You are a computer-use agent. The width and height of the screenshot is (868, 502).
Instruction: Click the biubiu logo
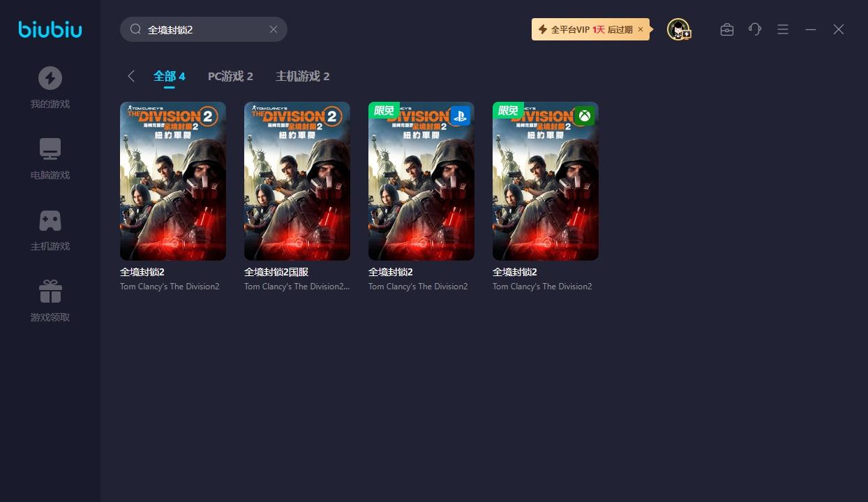coord(50,29)
